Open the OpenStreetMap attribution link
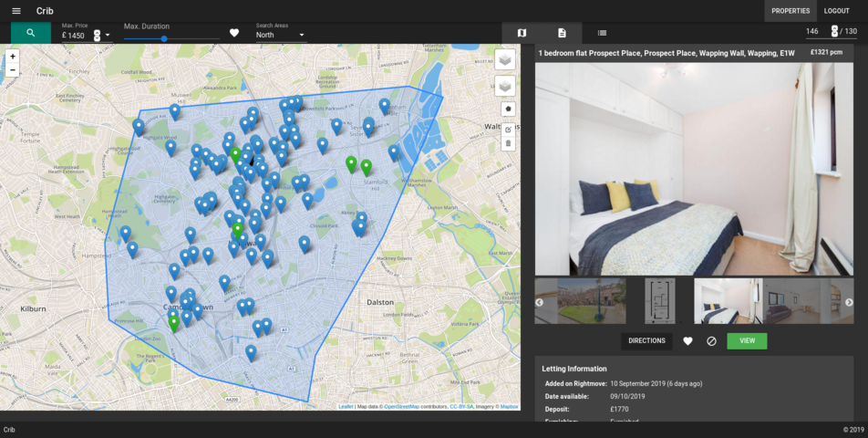868x438 pixels. pos(402,406)
